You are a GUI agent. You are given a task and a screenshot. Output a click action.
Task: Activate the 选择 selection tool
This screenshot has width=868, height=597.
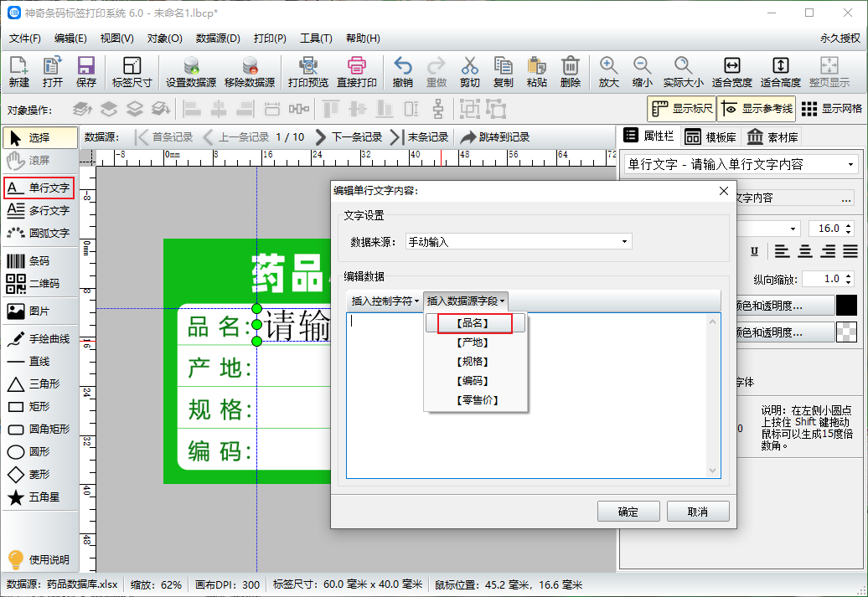click(40, 138)
